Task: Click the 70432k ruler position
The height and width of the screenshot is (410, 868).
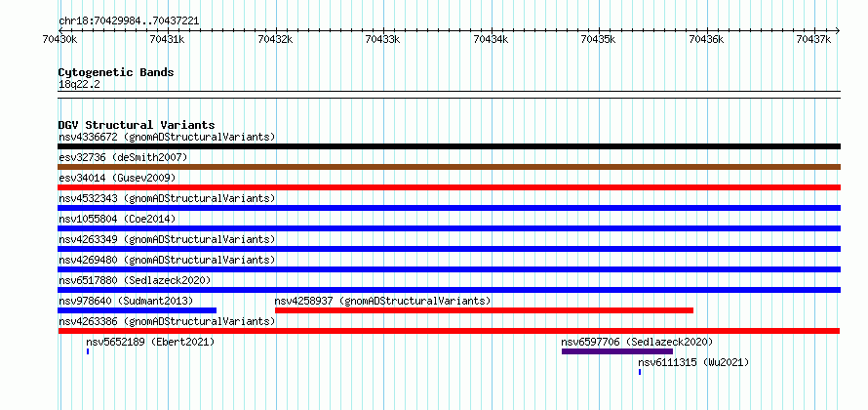Action: pos(275,39)
